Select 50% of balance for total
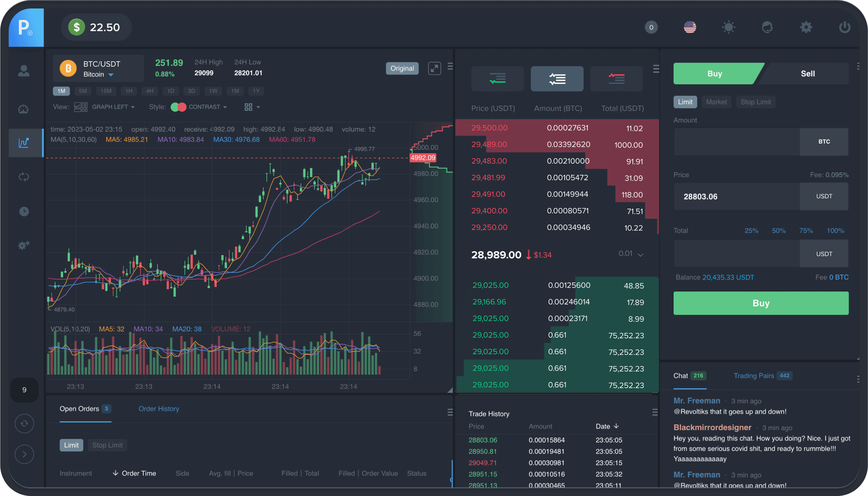868x496 pixels. tap(778, 231)
